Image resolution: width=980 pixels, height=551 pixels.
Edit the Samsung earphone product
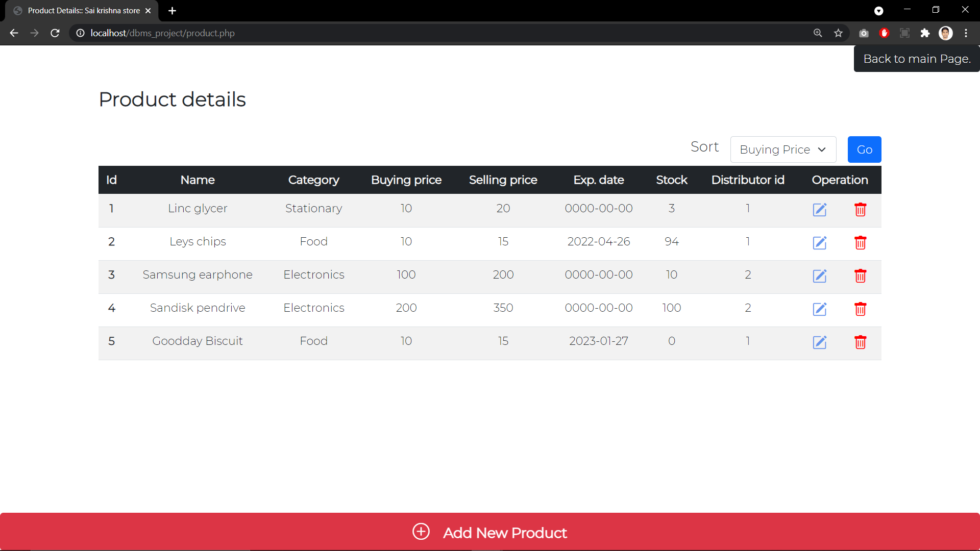820,276
